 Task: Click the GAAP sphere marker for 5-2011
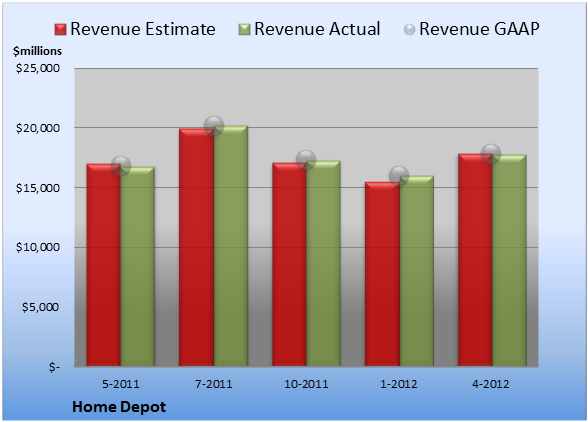(x=121, y=166)
